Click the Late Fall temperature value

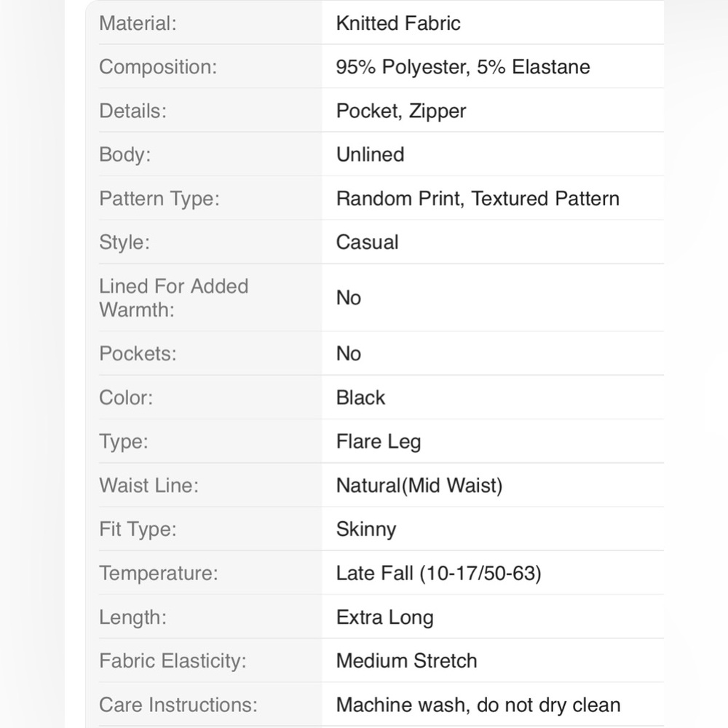click(439, 573)
